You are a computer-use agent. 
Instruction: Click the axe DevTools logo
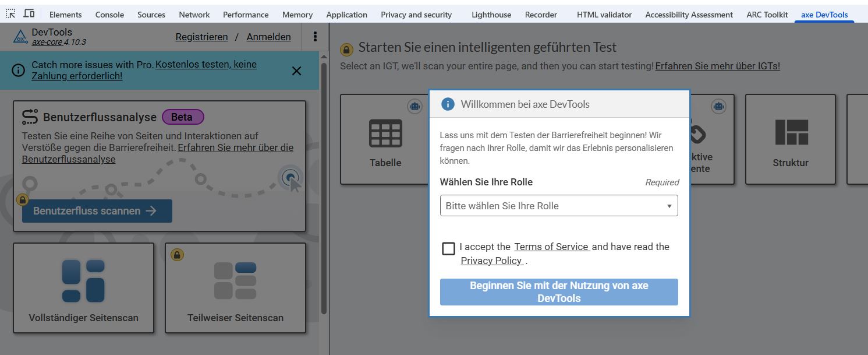click(19, 37)
